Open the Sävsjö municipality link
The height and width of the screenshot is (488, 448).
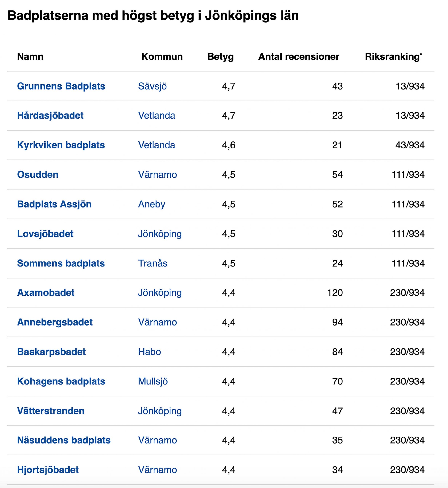tap(152, 86)
